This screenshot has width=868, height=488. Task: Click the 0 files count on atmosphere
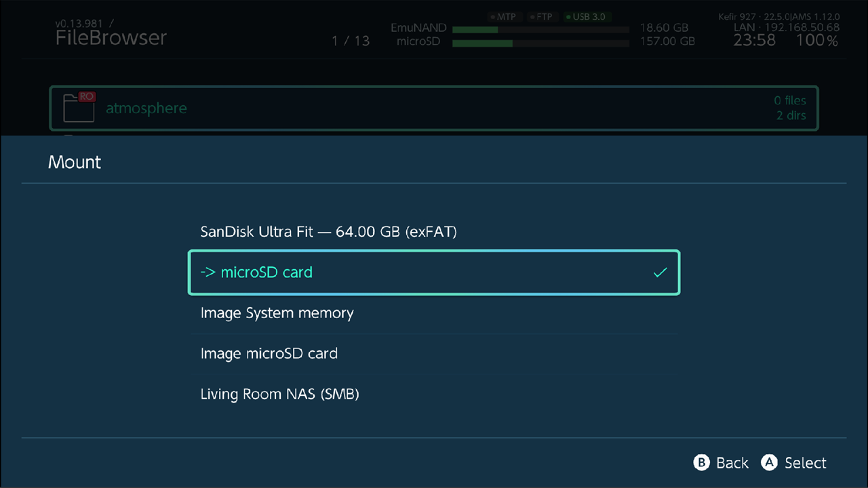tap(790, 100)
